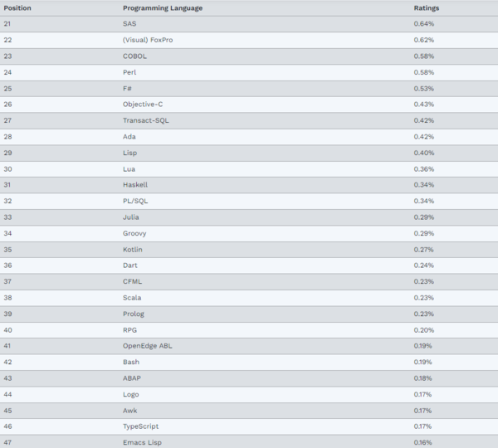Select the OpenEdge ABL cell
This screenshot has height=448, width=498.
148,346
